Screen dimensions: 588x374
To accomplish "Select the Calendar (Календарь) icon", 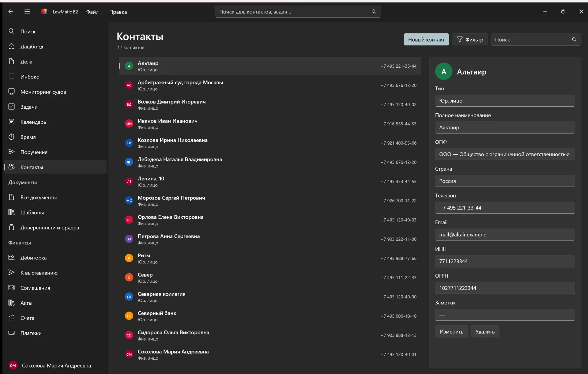I will pos(11,122).
